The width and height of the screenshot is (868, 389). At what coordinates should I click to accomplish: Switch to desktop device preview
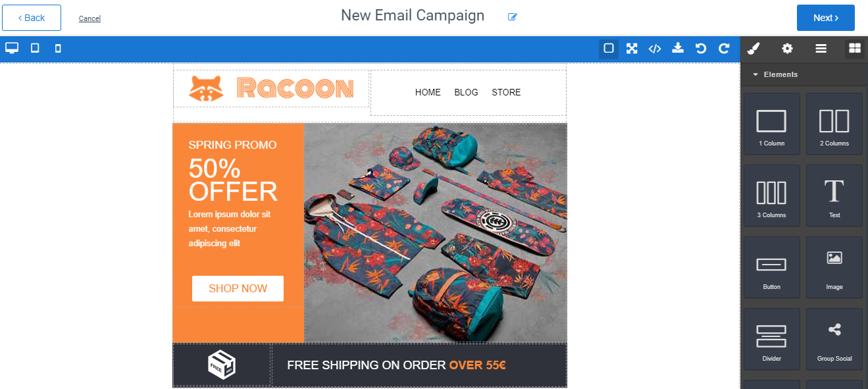[12, 48]
